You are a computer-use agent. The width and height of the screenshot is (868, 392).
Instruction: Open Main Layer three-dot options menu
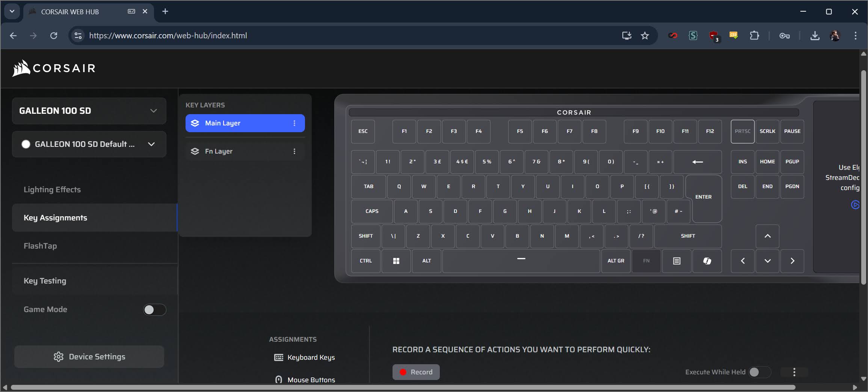pos(294,123)
